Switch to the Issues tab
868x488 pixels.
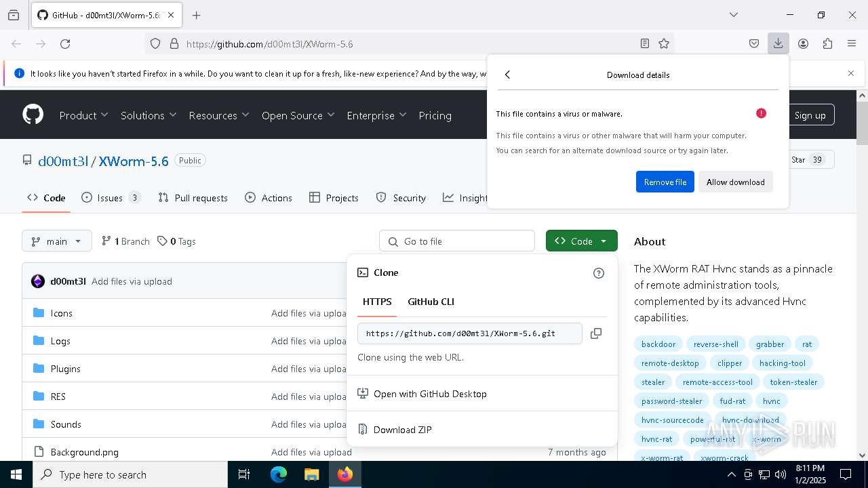click(x=111, y=198)
